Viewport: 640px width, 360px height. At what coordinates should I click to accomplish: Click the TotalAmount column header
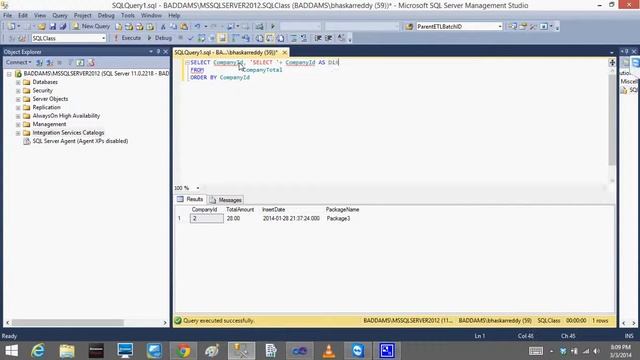tap(240, 209)
